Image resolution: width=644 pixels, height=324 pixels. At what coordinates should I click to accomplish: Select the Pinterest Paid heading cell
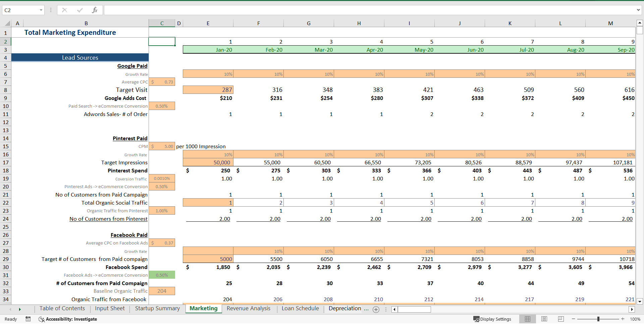[x=80, y=138]
